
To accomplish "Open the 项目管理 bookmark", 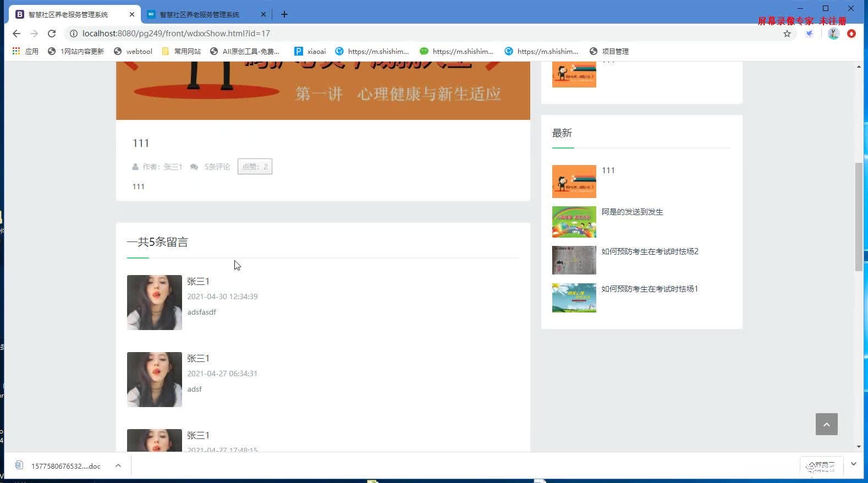I will (x=609, y=51).
